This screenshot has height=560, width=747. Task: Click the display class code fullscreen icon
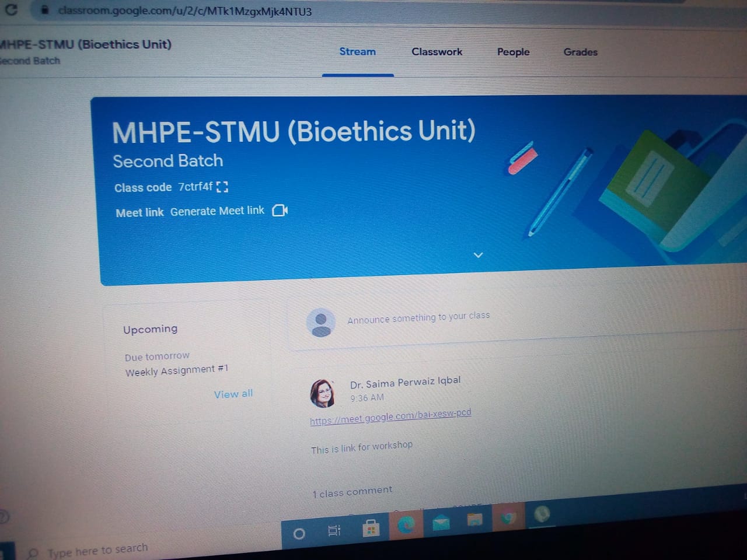[222, 187]
